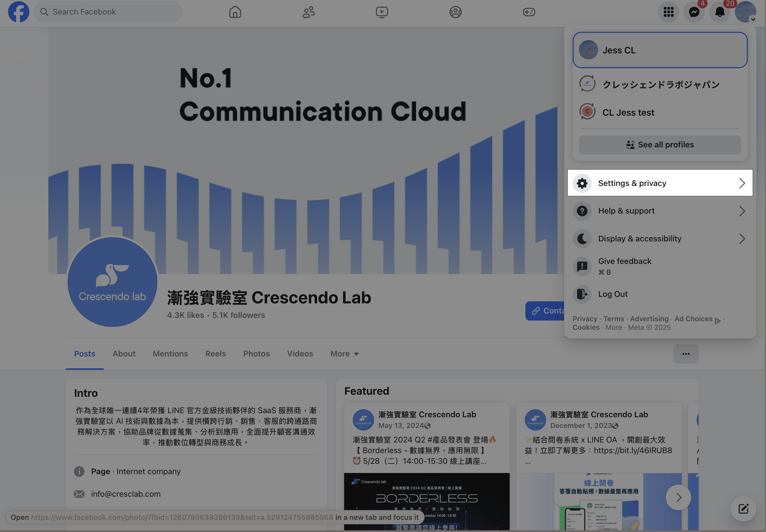Image resolution: width=766 pixels, height=532 pixels.
Task: Switch to the CL Jess test profile
Action: (628, 112)
